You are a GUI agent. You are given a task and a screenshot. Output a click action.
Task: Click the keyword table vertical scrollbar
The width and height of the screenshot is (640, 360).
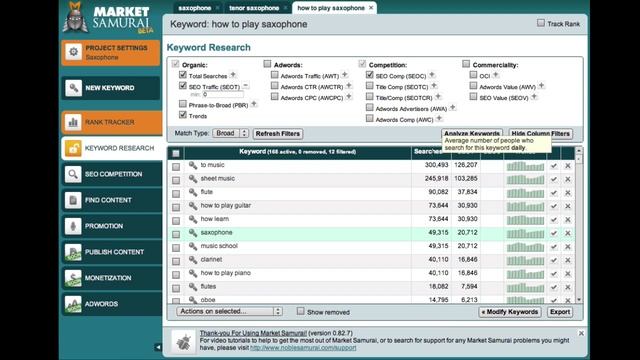pyautogui.click(x=579, y=225)
